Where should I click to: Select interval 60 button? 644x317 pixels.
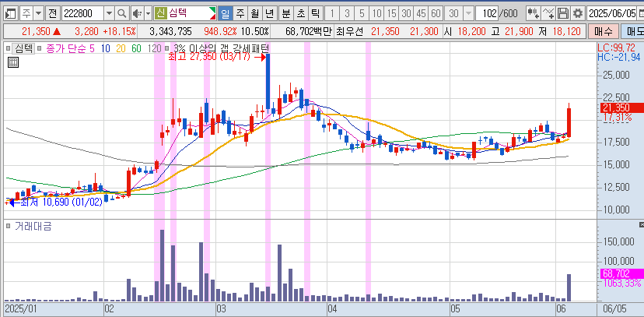click(x=436, y=14)
